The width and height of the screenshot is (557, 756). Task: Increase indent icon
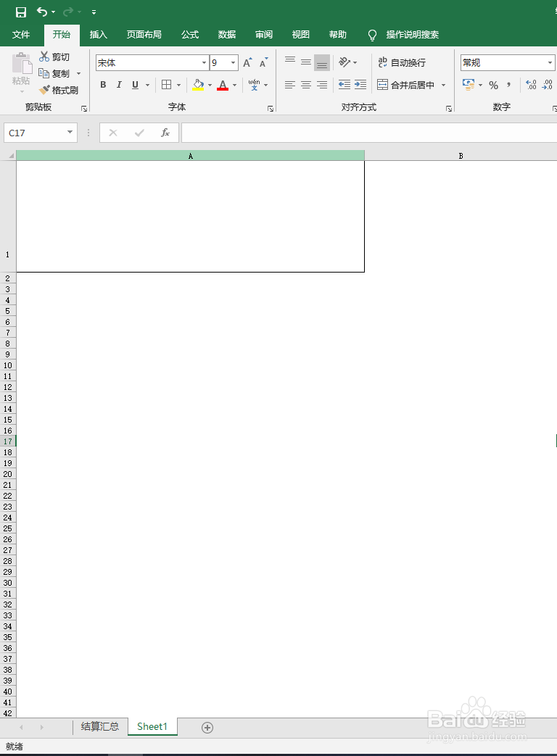360,85
